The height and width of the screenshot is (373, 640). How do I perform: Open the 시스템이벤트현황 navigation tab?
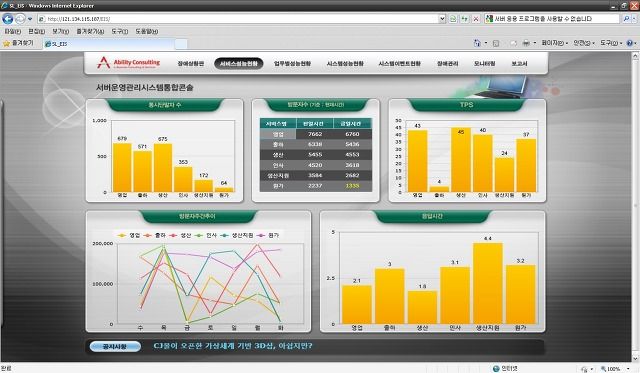tap(400, 64)
